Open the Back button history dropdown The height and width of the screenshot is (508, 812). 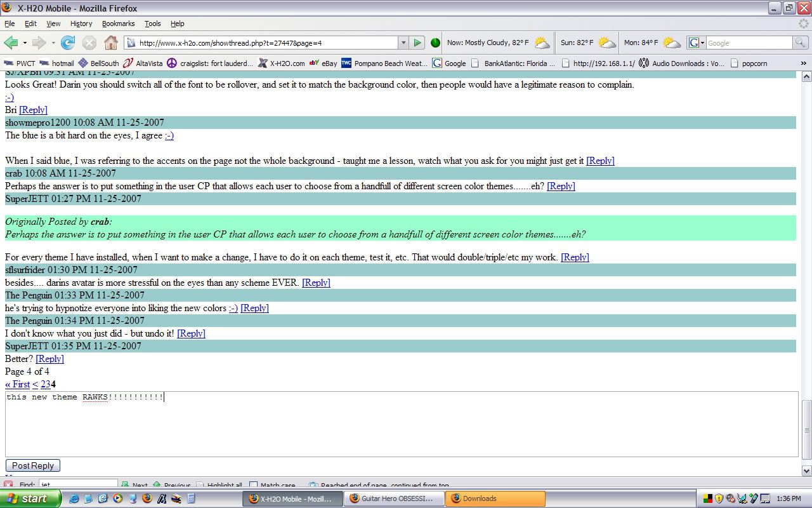25,43
